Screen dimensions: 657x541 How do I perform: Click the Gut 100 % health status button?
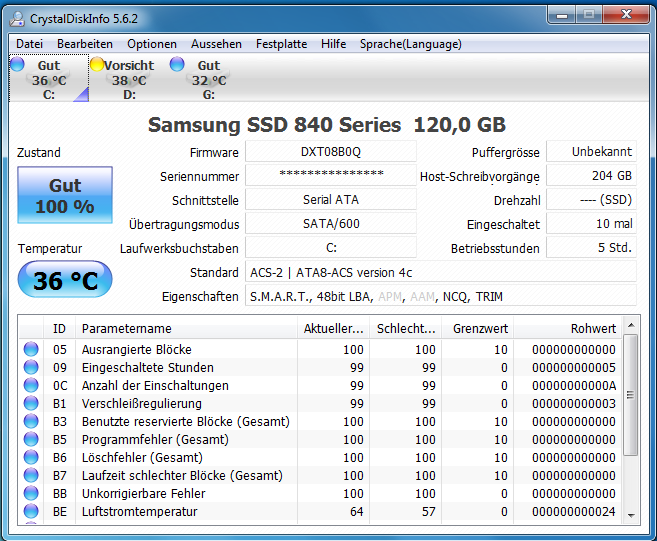[65, 195]
